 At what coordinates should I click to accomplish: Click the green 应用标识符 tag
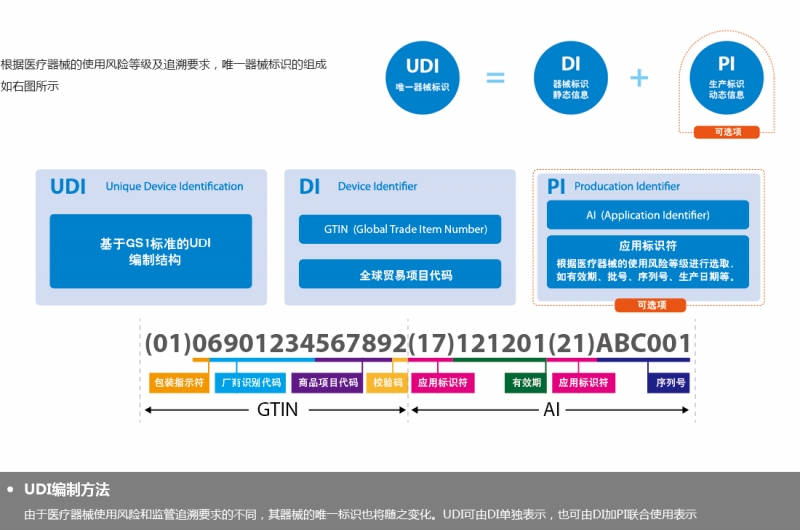click(442, 382)
